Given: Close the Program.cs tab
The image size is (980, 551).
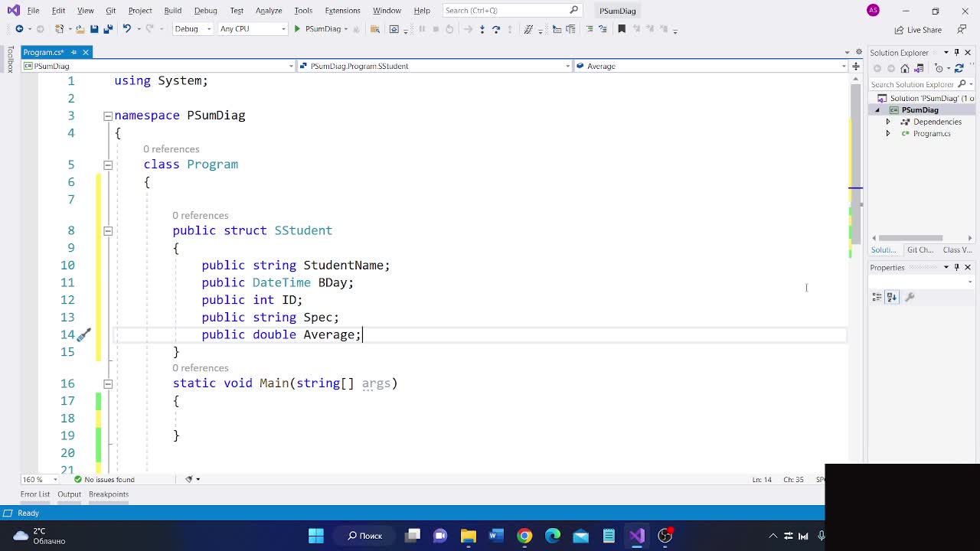Looking at the screenshot, I should tap(86, 52).
